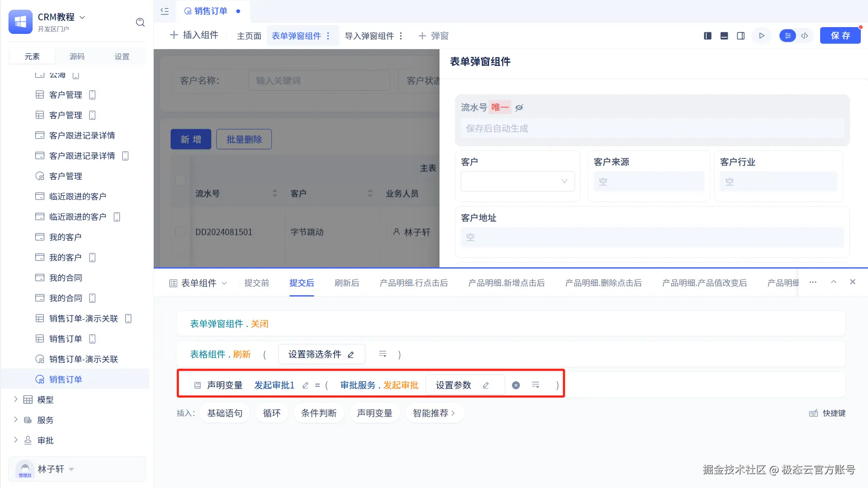
Task: Click the 新增 button in the table
Action: tap(191, 139)
